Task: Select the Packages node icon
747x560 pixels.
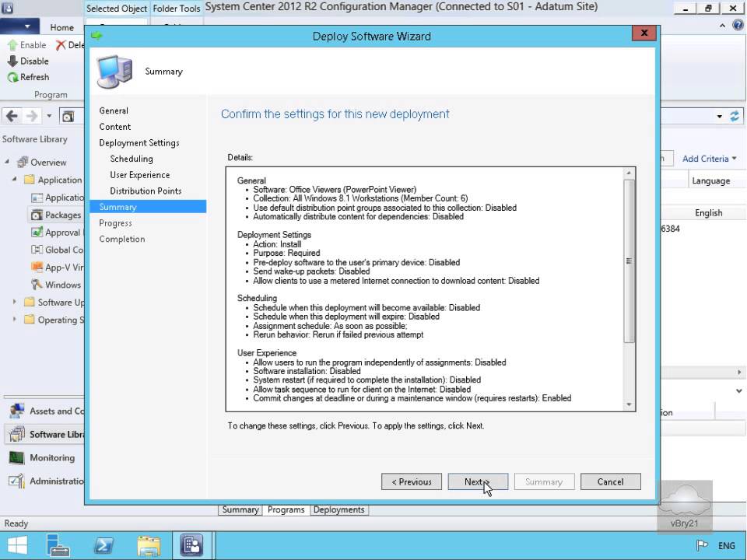Action: point(37,215)
